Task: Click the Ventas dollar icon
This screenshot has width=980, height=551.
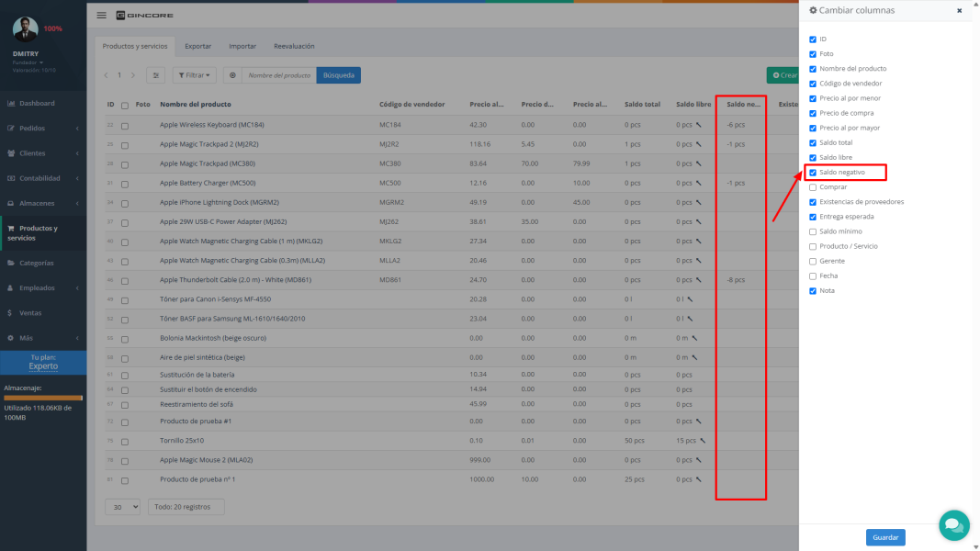Action: tap(9, 313)
